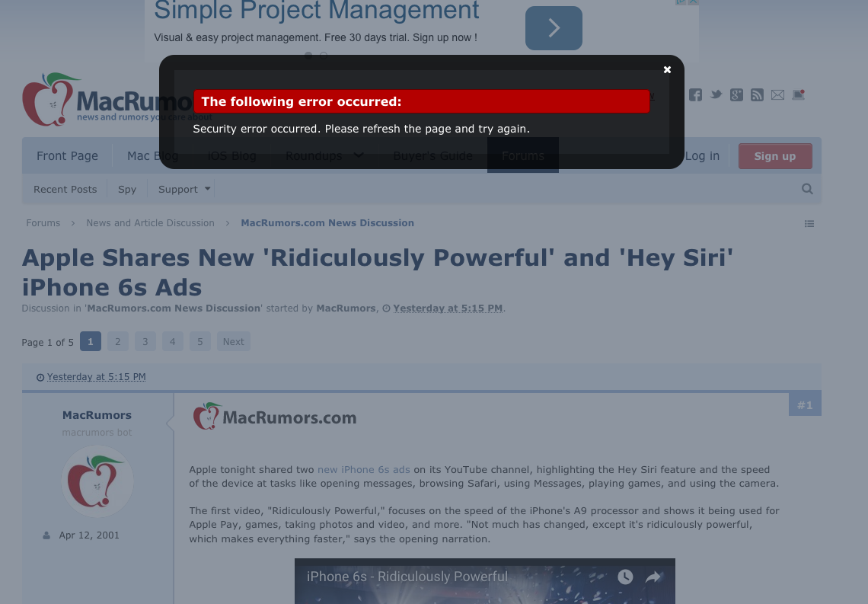Click MacRumors bot avatar image
The image size is (868, 604).
97,481
